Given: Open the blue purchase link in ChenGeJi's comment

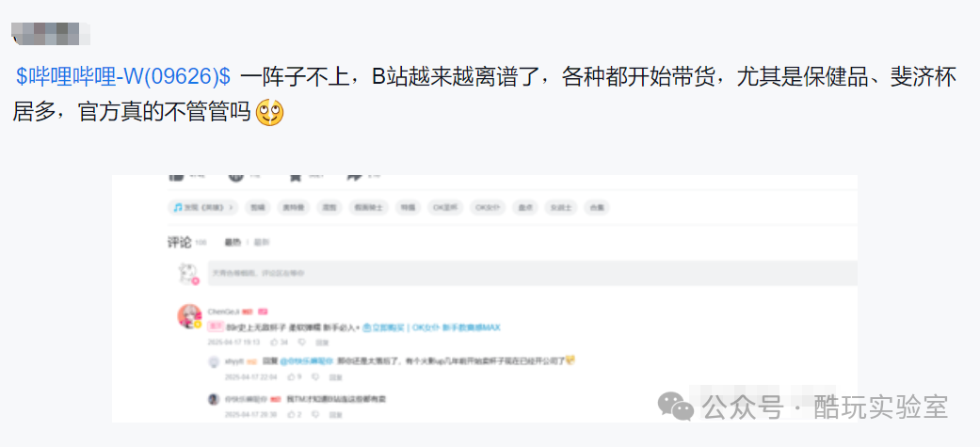Looking at the screenshot, I should click(x=431, y=327).
